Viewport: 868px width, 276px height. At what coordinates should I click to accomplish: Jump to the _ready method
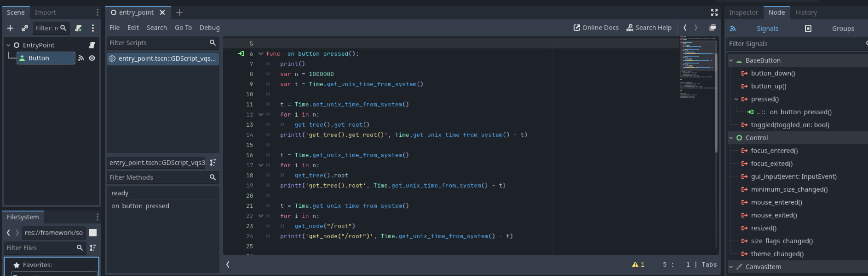coord(119,193)
